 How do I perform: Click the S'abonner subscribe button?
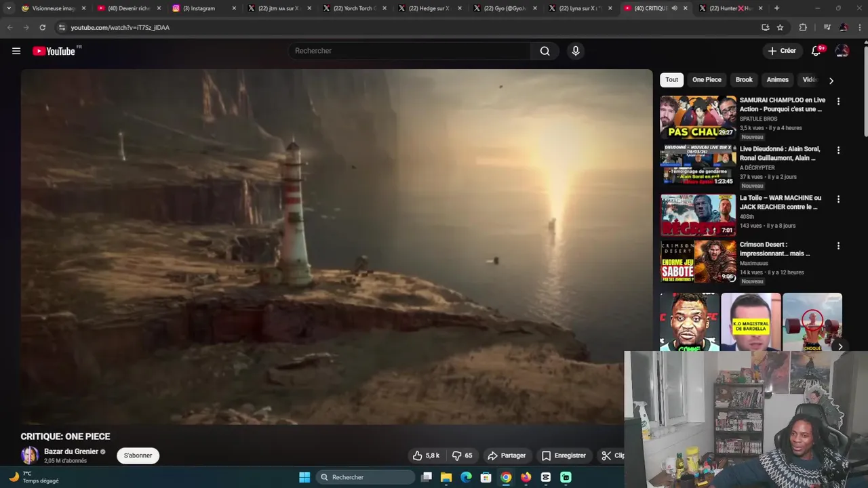138,455
